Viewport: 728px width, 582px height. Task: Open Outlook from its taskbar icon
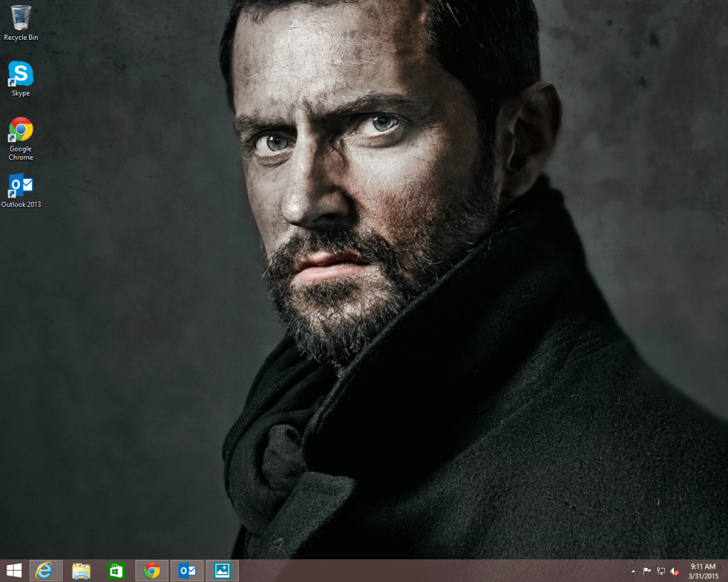[186, 570]
